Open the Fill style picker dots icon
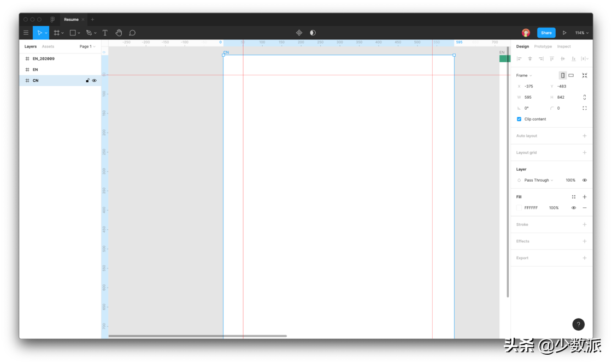 point(574,197)
